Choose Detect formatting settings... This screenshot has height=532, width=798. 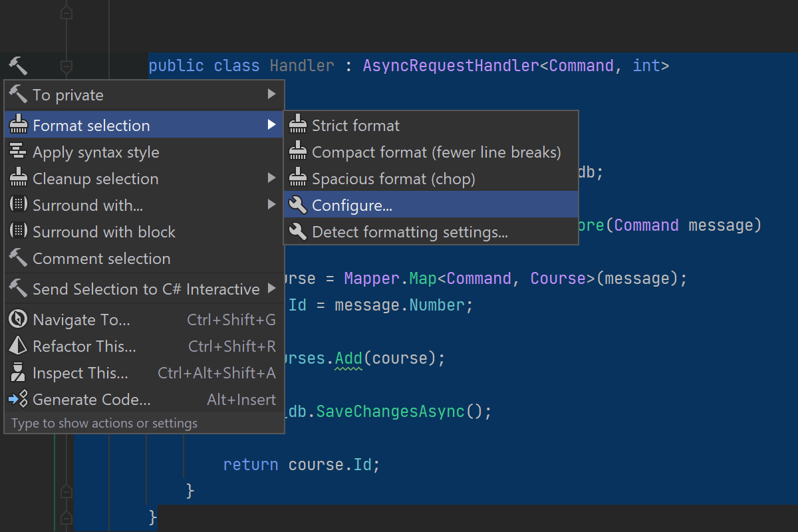pyautogui.click(x=431, y=231)
